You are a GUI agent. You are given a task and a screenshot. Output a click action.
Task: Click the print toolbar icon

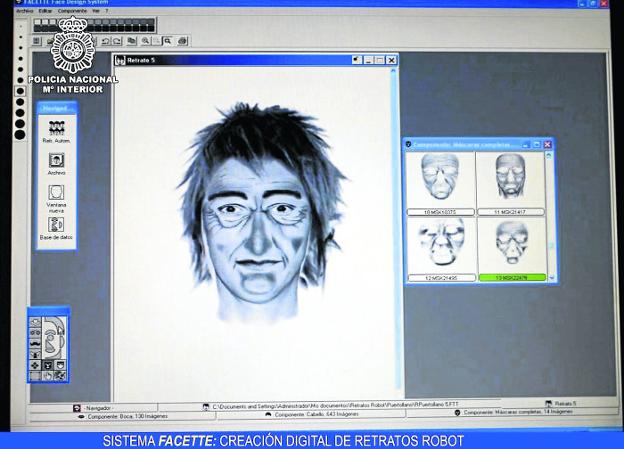click(182, 41)
